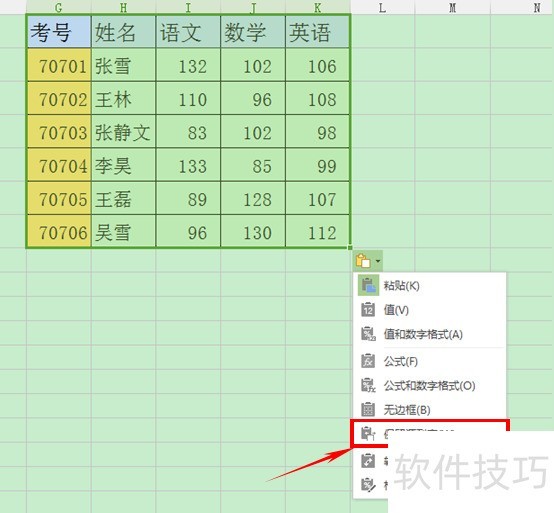Choose 值和数字格式(A) paste option

coord(430,334)
